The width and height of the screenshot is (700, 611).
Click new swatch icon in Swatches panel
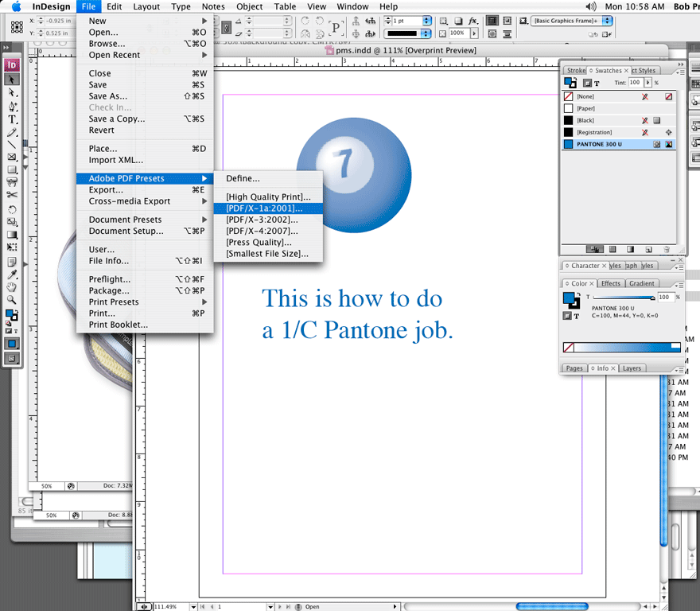tap(648, 249)
